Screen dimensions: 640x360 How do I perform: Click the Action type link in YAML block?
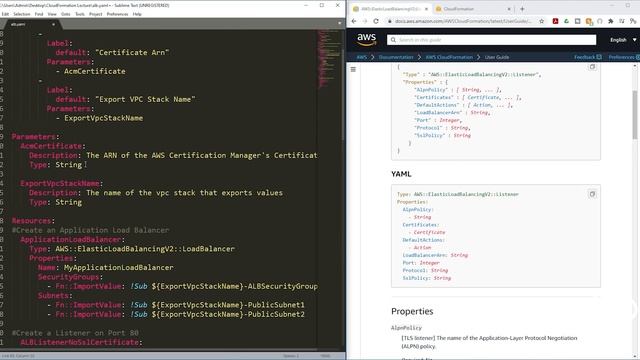click(x=422, y=247)
